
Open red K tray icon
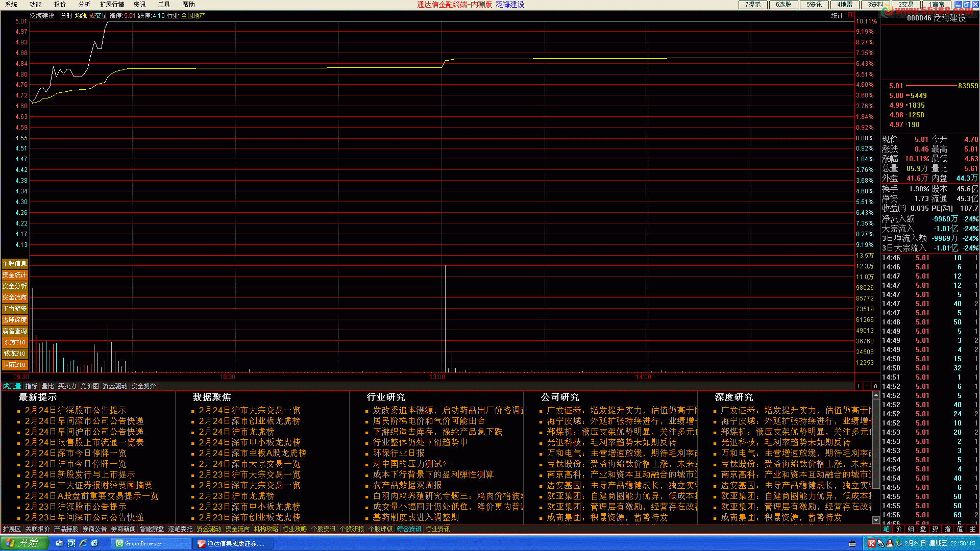point(872,544)
